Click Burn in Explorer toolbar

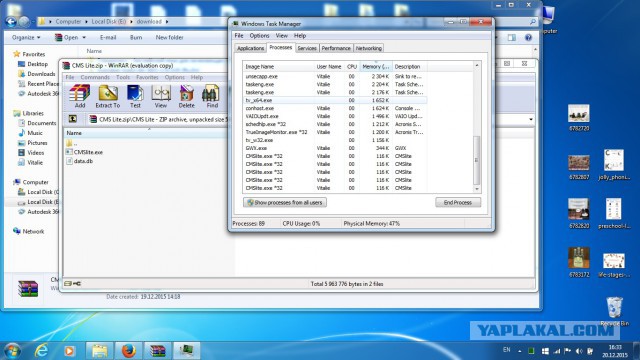click(136, 38)
